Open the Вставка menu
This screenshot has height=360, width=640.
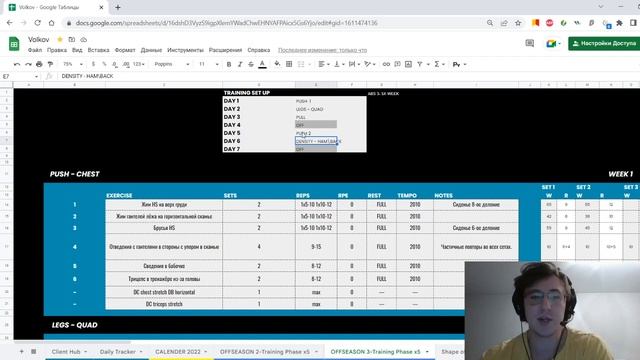point(98,50)
